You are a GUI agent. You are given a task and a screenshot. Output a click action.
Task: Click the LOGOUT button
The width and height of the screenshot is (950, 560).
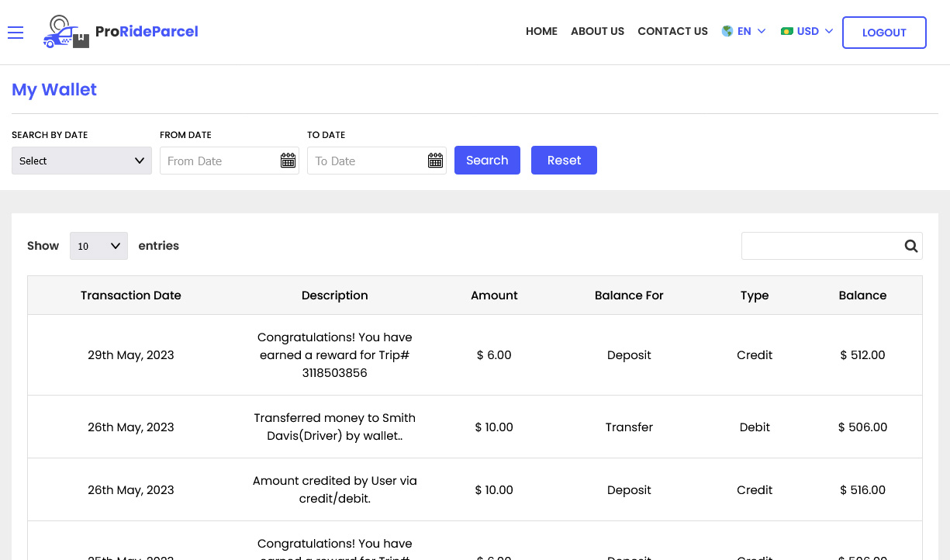pyautogui.click(x=884, y=33)
